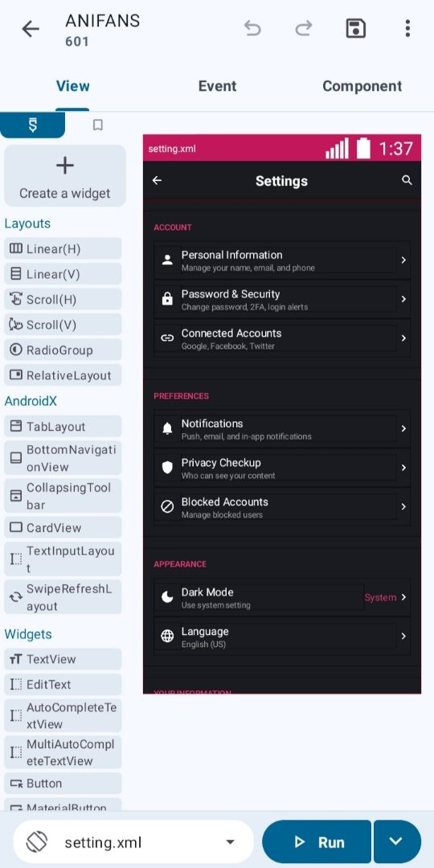The height and width of the screenshot is (868, 434).
Task: Choose the SwipeRefreshLayout widget
Action: point(63,596)
